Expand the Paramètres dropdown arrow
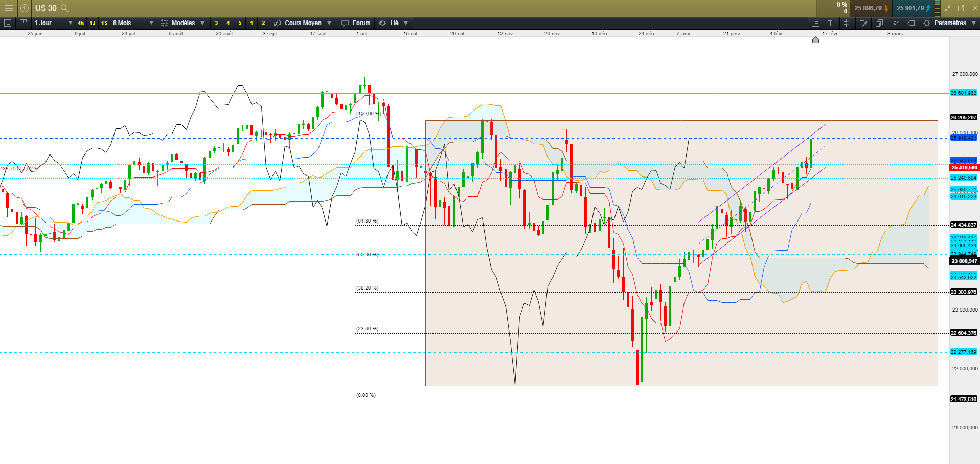This screenshot has width=980, height=464. click(x=973, y=23)
